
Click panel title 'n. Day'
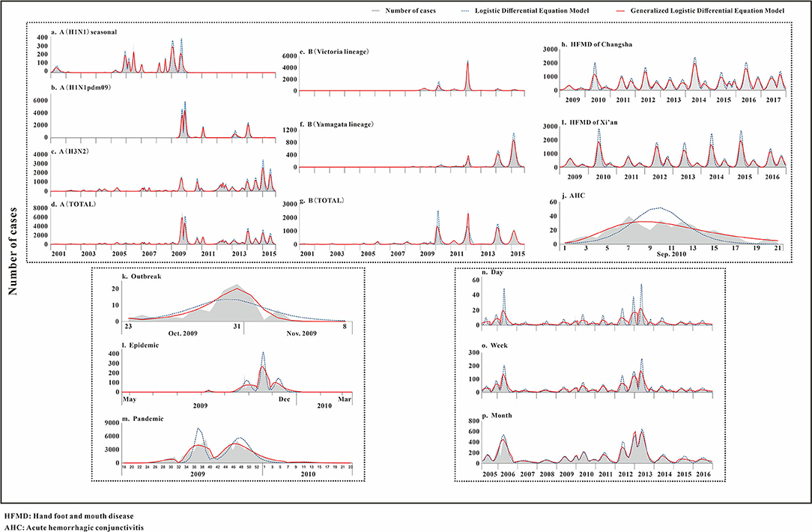(492, 273)
